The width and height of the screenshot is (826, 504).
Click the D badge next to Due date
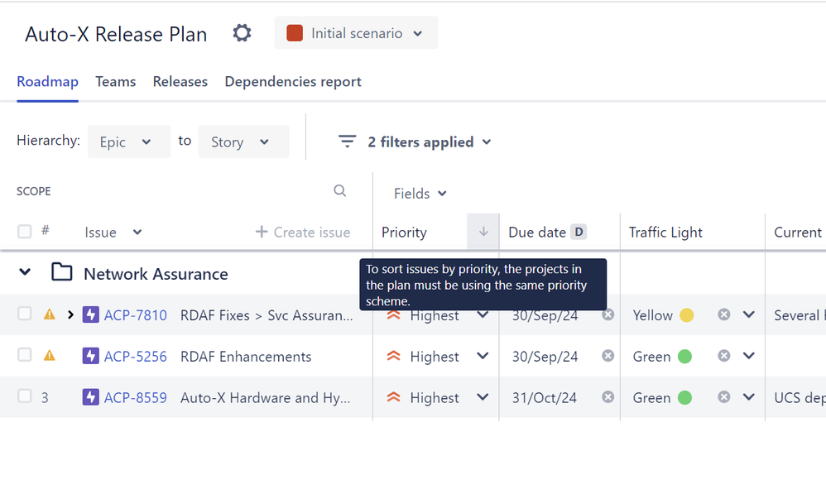pos(579,232)
